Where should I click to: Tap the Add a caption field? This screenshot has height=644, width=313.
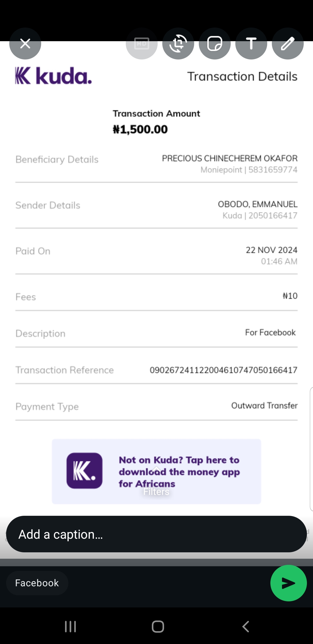click(x=156, y=534)
